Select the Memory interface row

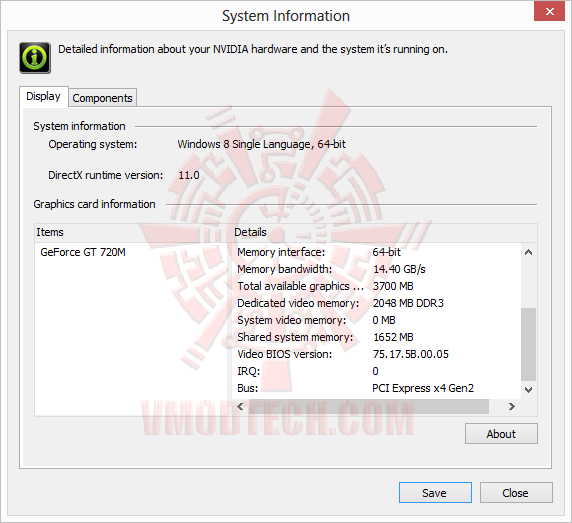pyautogui.click(x=376, y=252)
